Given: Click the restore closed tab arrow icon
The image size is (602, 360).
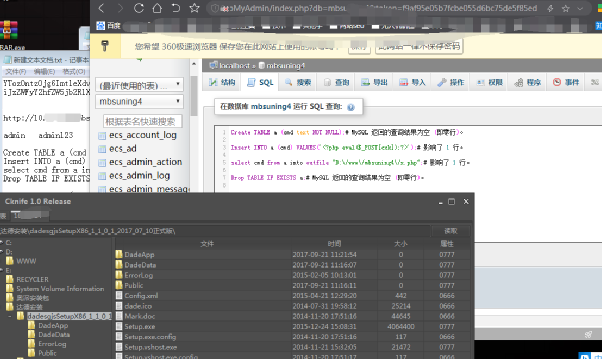Looking at the screenshot, I should [x=176, y=8].
